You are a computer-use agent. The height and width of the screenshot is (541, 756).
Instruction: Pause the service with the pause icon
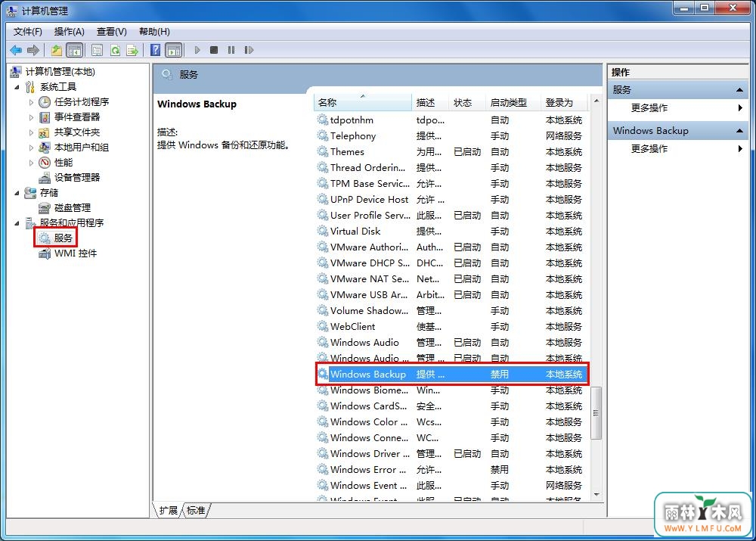click(231, 50)
